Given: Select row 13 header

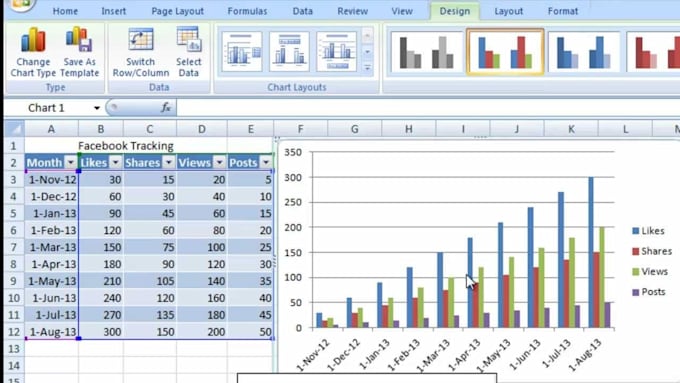Looking at the screenshot, I should coord(13,349).
